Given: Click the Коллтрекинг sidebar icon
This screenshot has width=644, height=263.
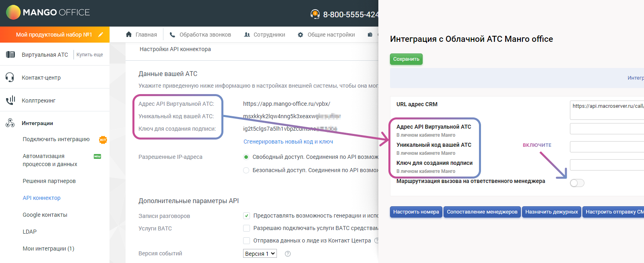Looking at the screenshot, I should coord(10,100).
